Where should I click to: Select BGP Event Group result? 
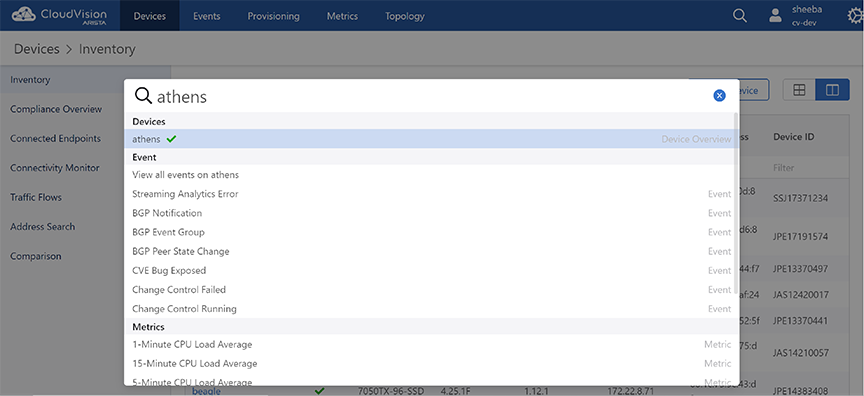tap(431, 232)
